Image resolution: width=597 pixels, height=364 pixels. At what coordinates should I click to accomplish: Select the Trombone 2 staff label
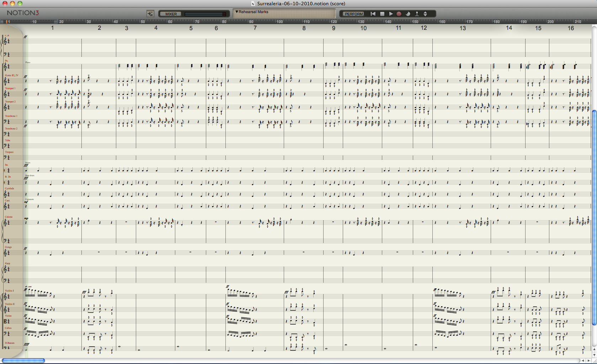(11, 129)
